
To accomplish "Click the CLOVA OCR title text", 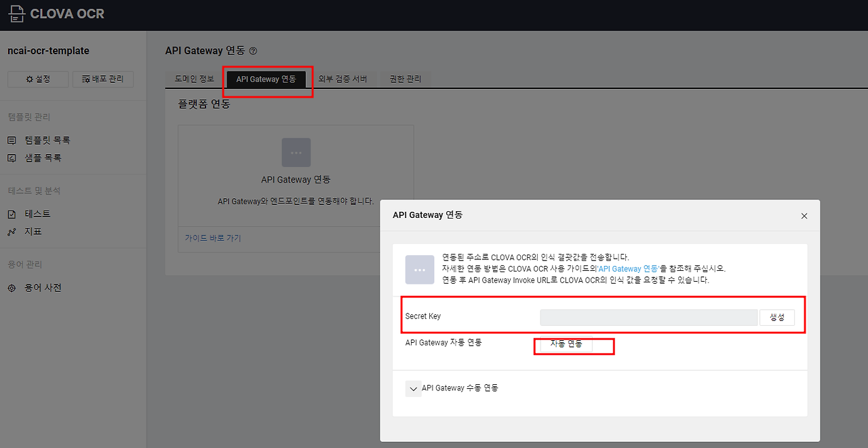I will tap(68, 14).
